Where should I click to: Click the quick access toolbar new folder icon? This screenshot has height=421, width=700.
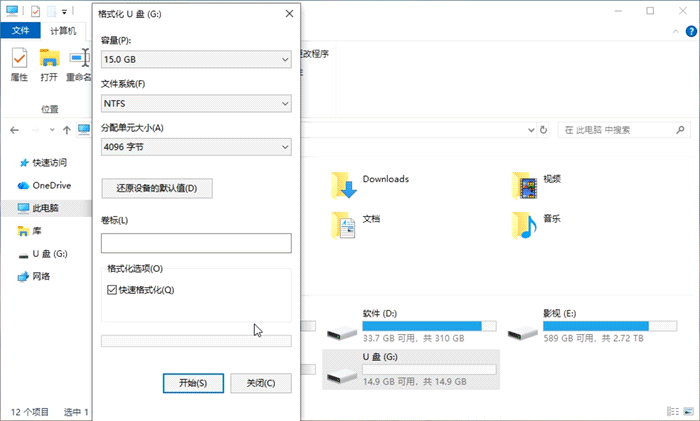[x=51, y=11]
